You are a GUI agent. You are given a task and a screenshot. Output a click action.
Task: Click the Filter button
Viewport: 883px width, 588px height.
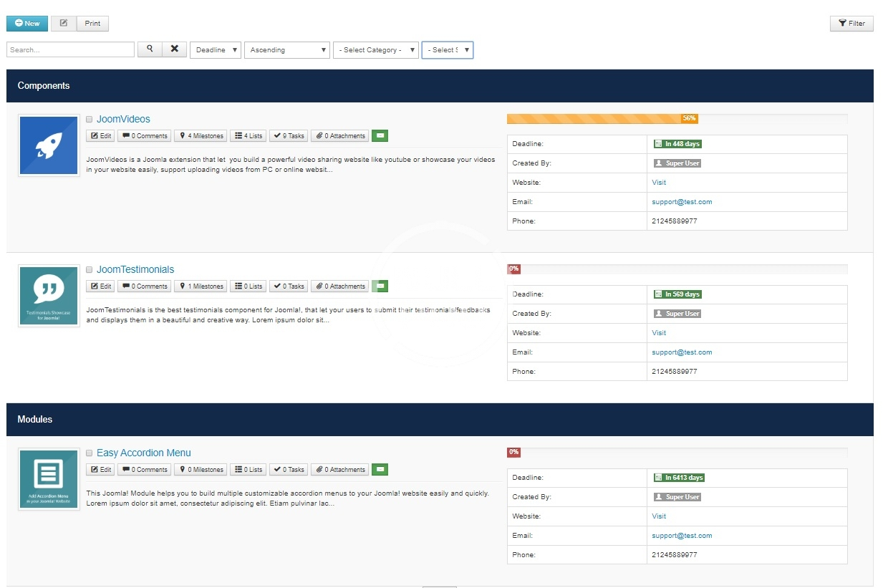click(x=851, y=24)
